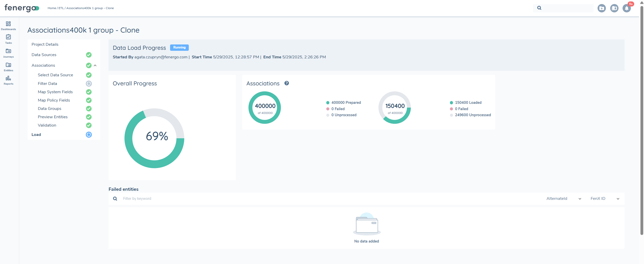644x264 pixels.
Task: Select Project Details in the side menu
Action: pos(45,44)
